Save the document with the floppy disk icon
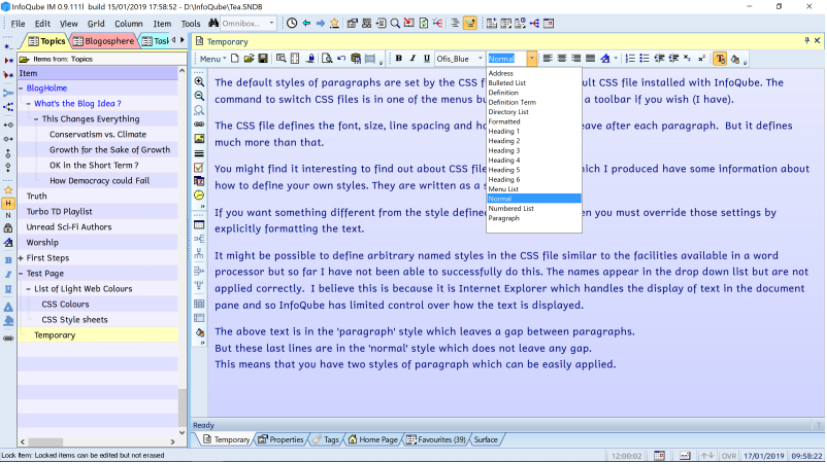Screen dimensions: 827x465 (x=263, y=59)
